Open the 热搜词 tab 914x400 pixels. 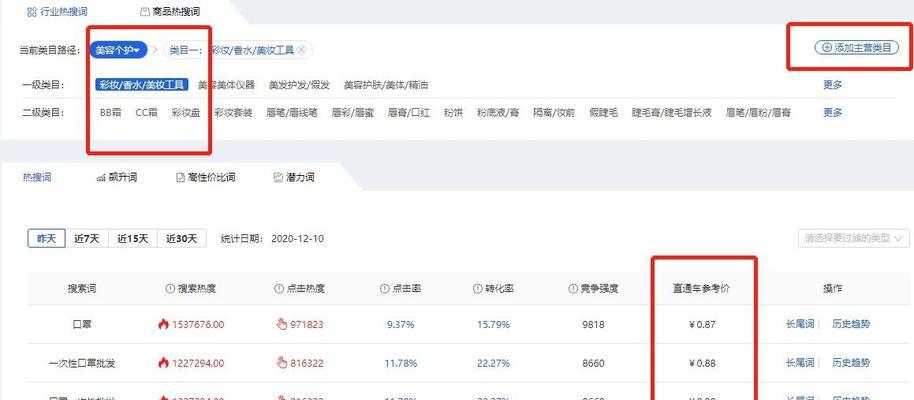click(x=37, y=177)
